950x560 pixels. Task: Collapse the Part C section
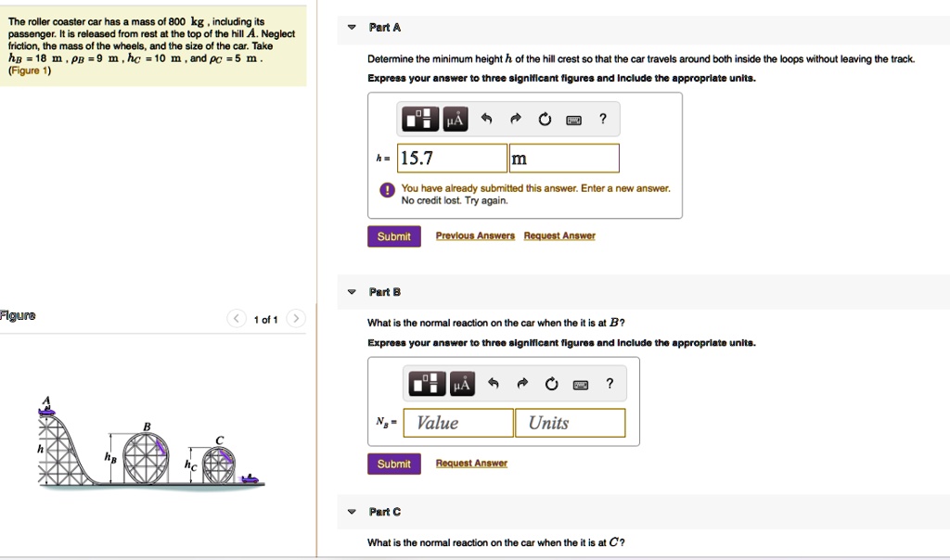pyautogui.click(x=351, y=512)
